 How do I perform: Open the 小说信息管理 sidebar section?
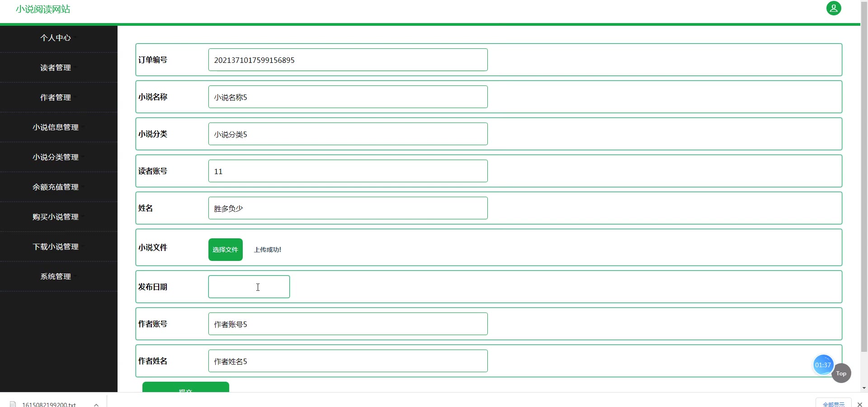click(56, 128)
